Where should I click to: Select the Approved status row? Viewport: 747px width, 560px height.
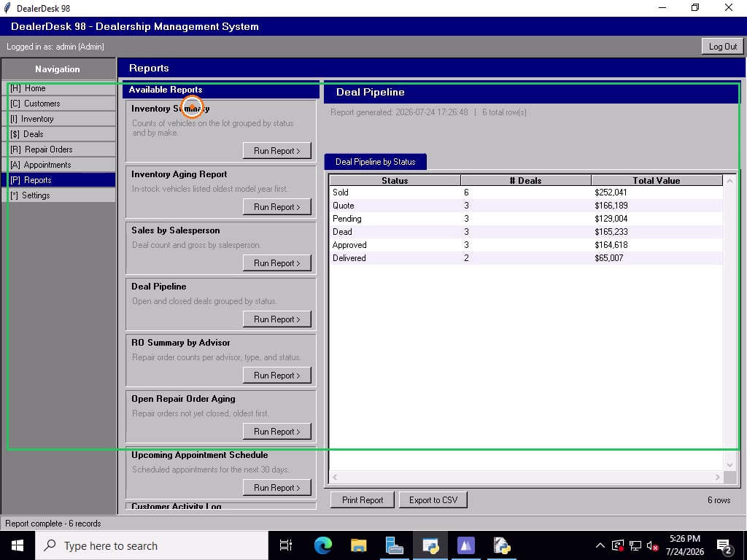[x=526, y=245]
